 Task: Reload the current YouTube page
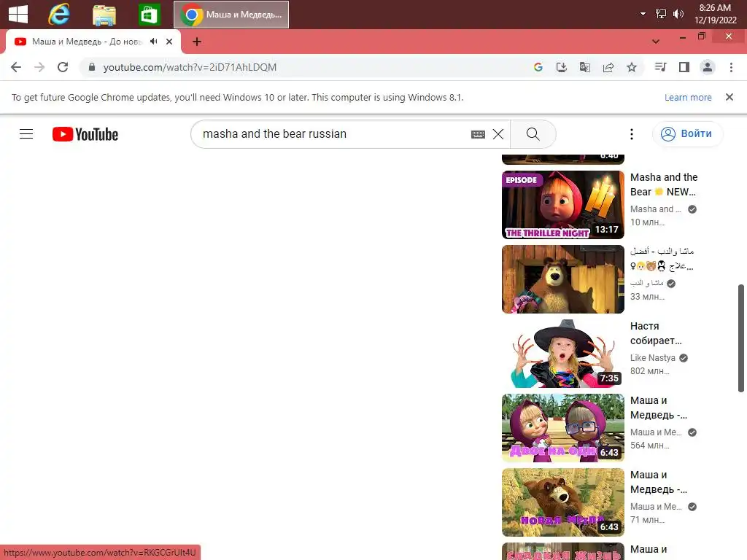tap(63, 67)
